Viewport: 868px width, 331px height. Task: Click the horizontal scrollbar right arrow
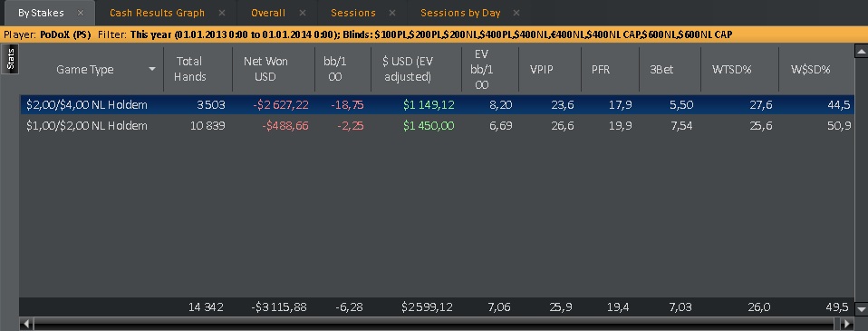click(x=847, y=323)
